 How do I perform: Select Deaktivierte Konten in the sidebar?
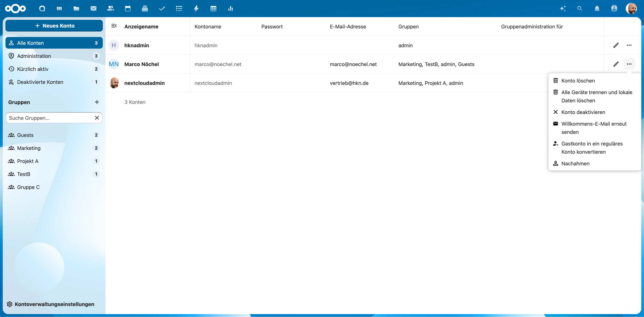40,82
